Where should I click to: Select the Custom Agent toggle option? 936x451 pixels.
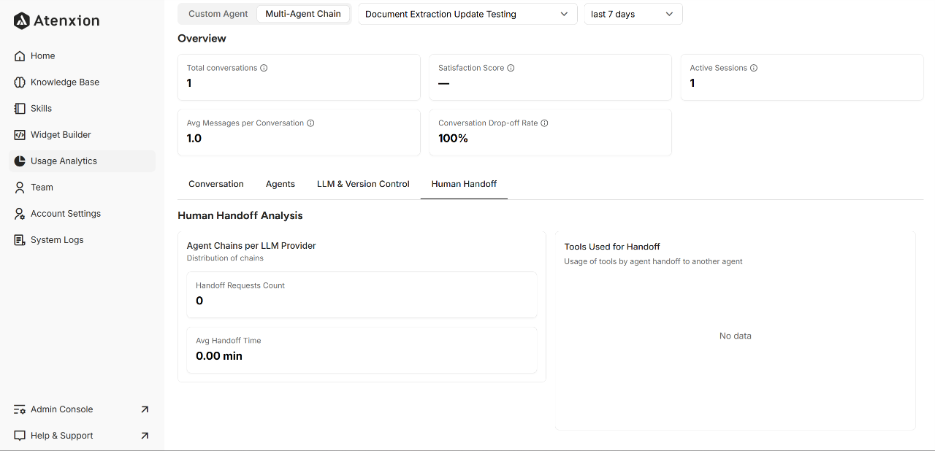pyautogui.click(x=218, y=14)
